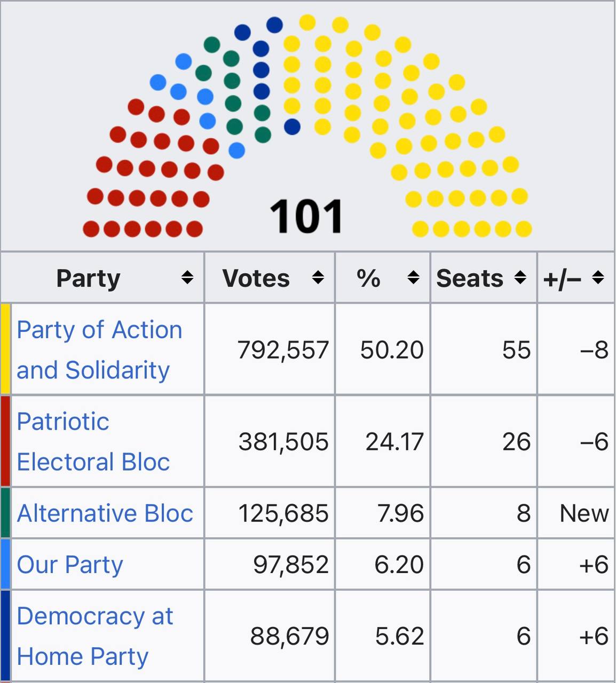Click the Votes column header text
This screenshot has height=683, width=616.
[256, 279]
